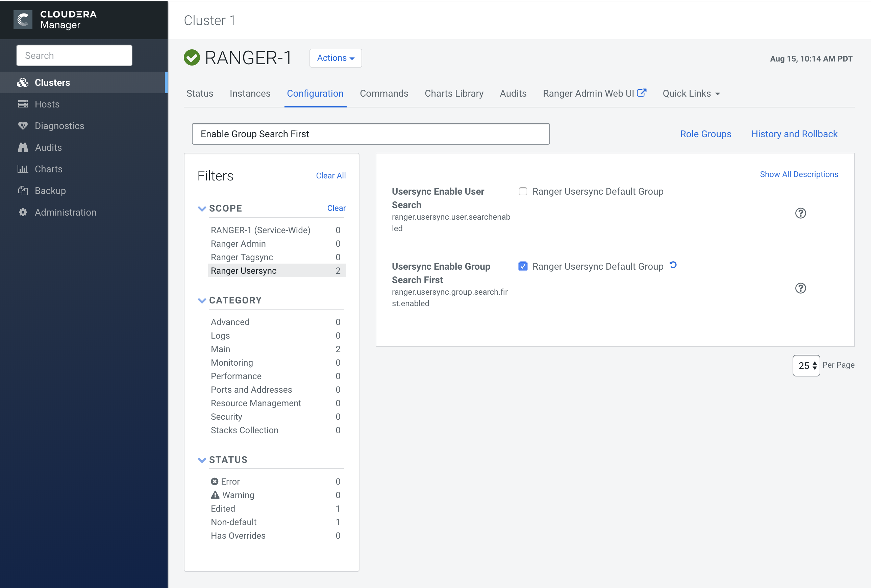Click the configuration search field

coord(370,134)
